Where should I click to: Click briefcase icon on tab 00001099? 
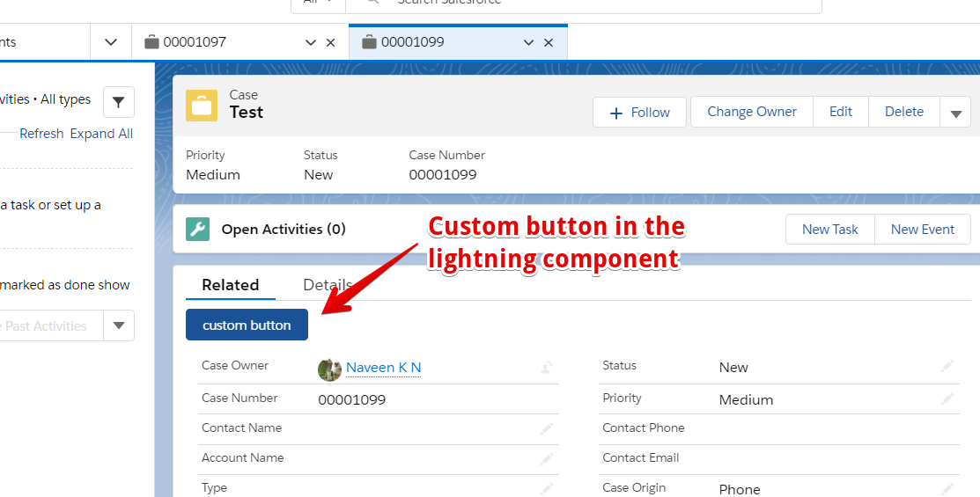(x=370, y=42)
